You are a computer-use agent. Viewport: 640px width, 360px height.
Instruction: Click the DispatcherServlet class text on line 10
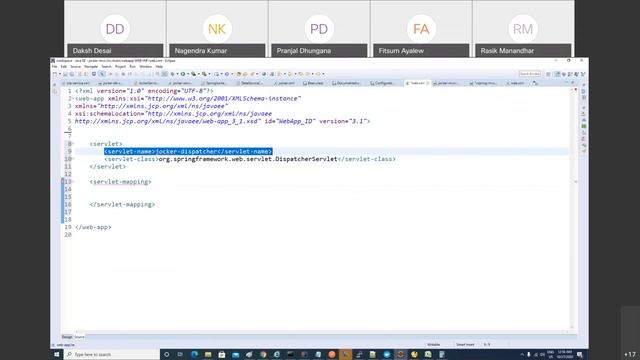pos(248,159)
